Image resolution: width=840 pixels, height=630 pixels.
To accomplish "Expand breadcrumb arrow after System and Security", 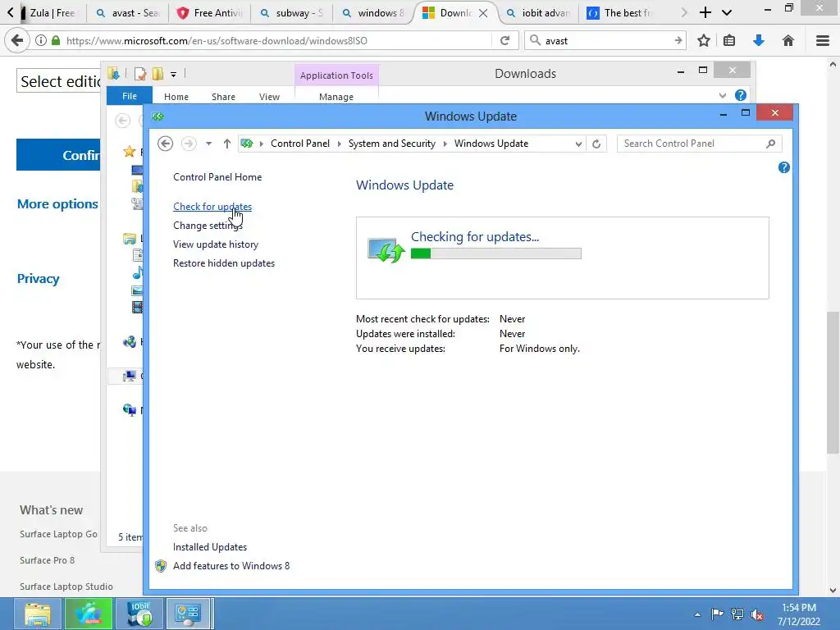I will pyautogui.click(x=445, y=144).
